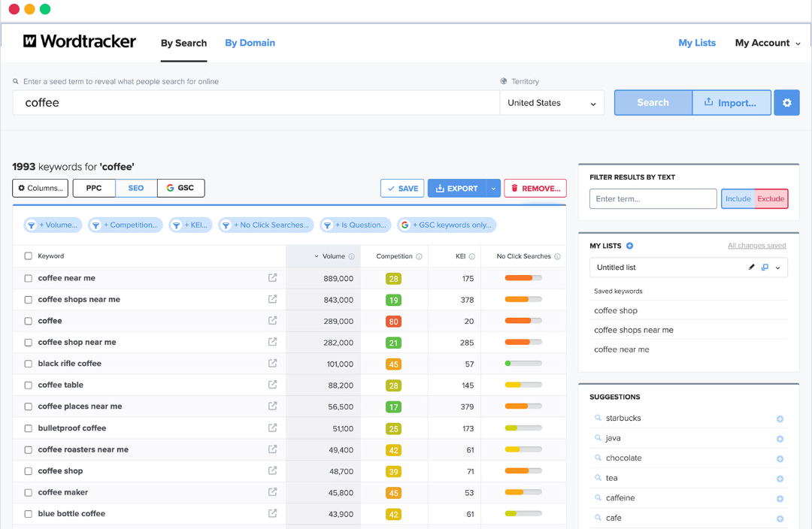
Task: Open the United States territory dropdown
Action: (x=552, y=103)
